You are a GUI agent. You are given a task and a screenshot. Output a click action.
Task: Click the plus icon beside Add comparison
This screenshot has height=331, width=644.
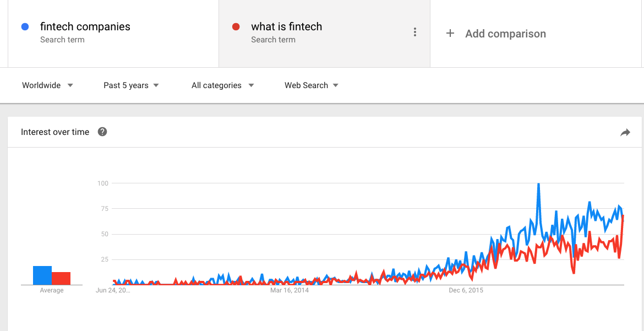(450, 34)
